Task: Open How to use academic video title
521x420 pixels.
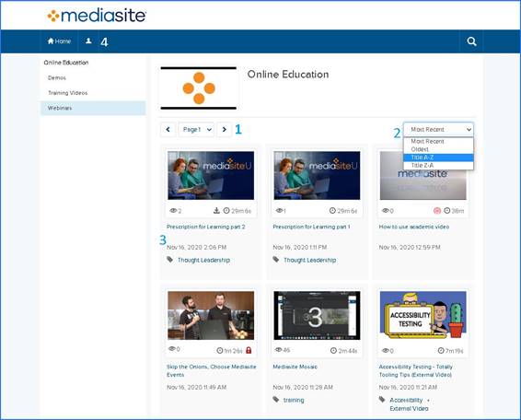Action: [x=414, y=227]
